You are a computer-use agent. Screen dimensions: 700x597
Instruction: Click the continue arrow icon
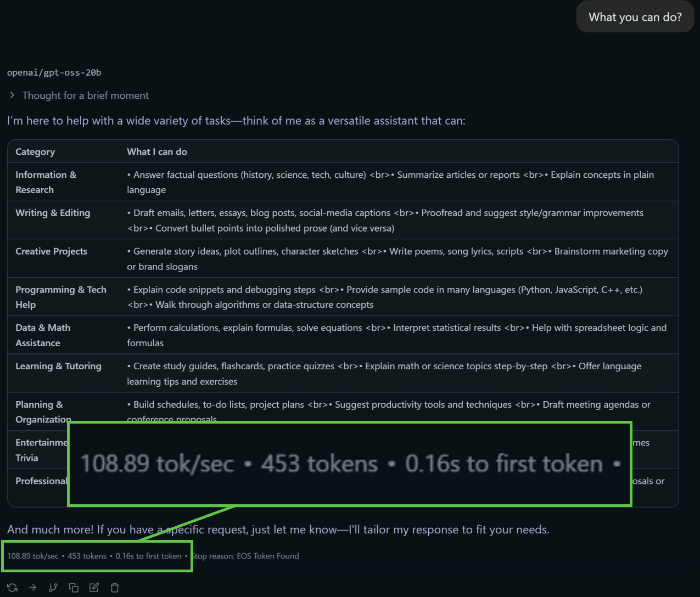point(33,588)
